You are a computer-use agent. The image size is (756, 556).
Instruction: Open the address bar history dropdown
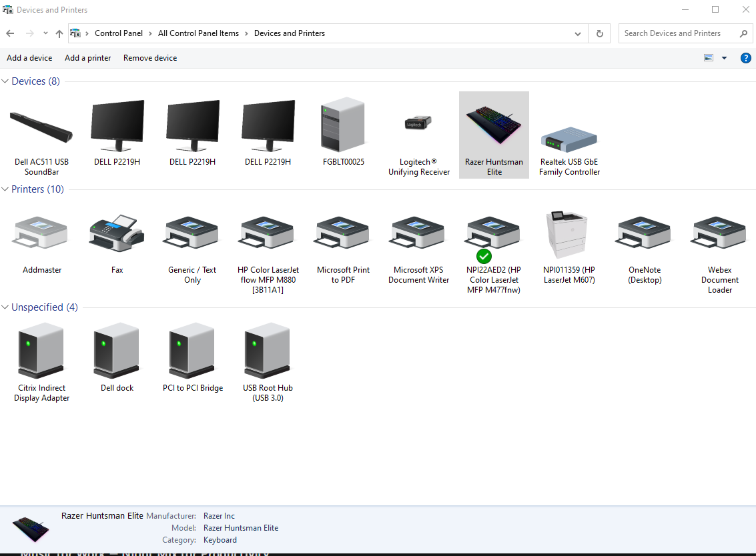point(578,34)
